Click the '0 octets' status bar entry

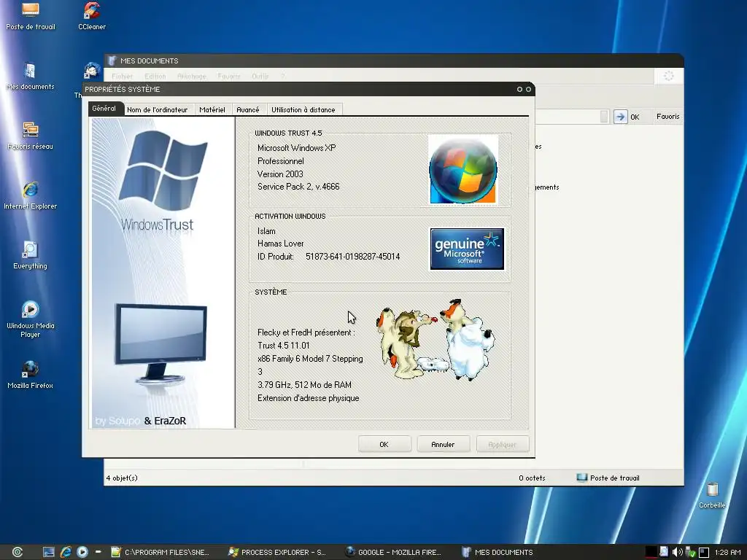532,478
